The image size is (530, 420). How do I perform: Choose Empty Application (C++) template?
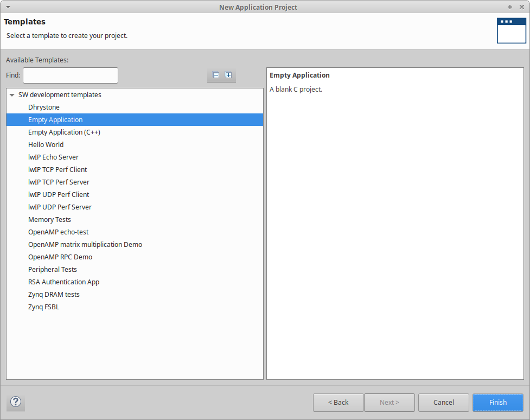[x=64, y=132]
